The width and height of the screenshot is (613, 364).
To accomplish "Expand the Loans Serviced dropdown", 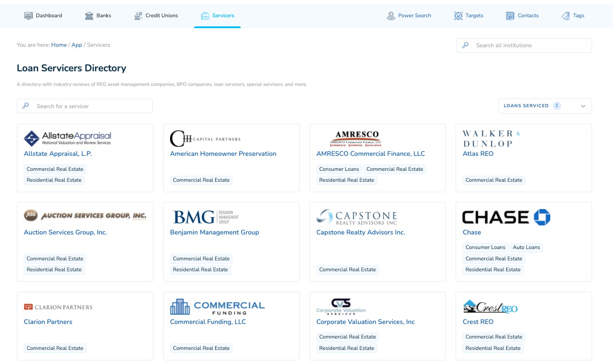I will (x=545, y=106).
